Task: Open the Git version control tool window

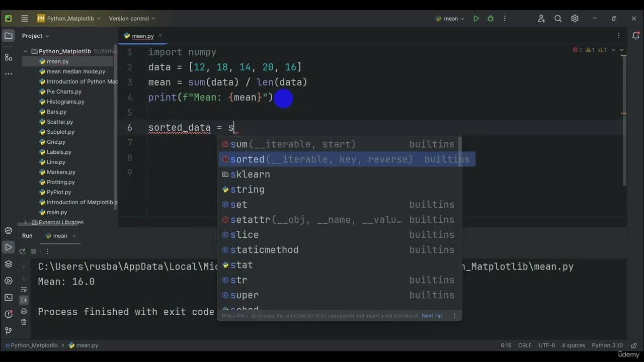Action: click(x=9, y=331)
